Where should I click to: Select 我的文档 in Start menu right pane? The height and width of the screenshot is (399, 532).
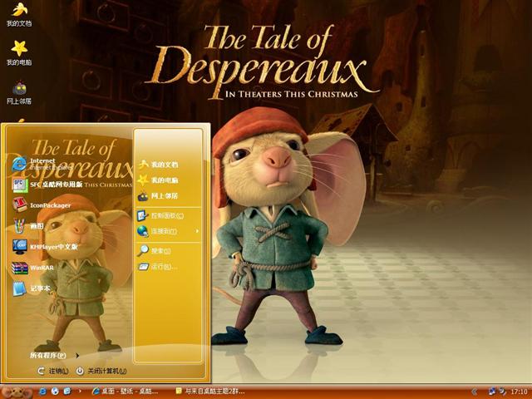tap(159, 165)
